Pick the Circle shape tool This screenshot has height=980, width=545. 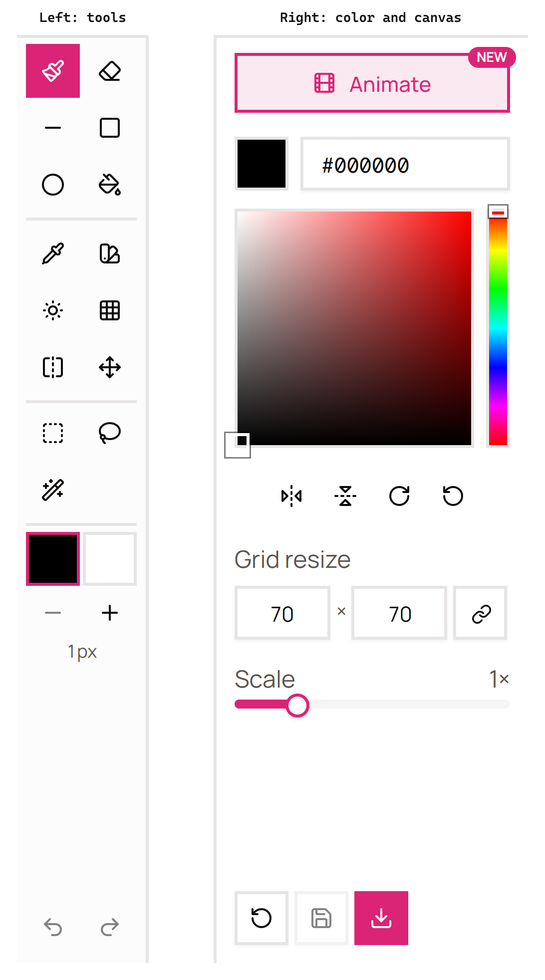[53, 185]
